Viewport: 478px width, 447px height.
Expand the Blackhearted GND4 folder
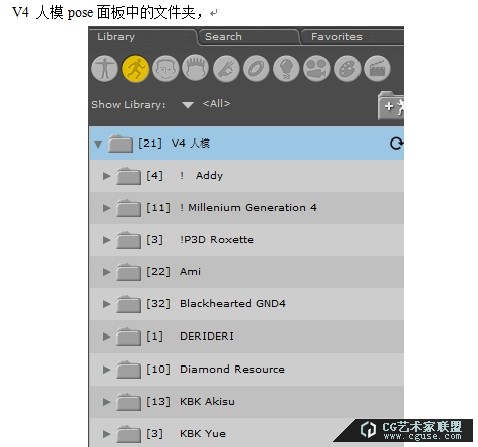click(x=106, y=304)
